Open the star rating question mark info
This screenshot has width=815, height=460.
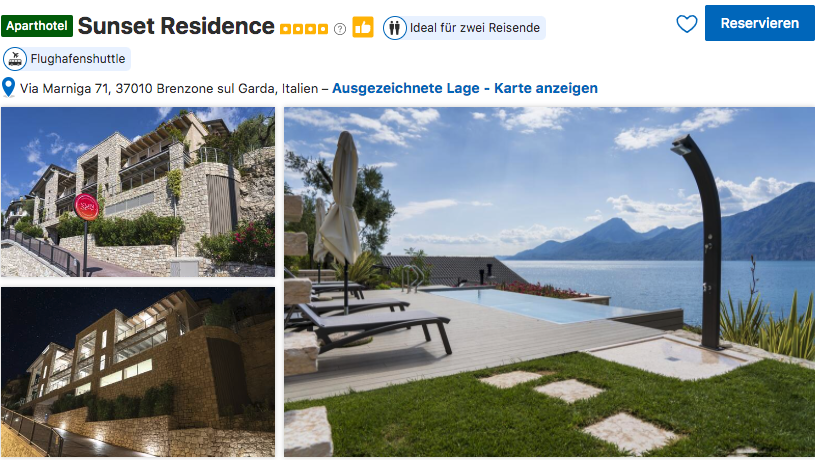click(340, 29)
